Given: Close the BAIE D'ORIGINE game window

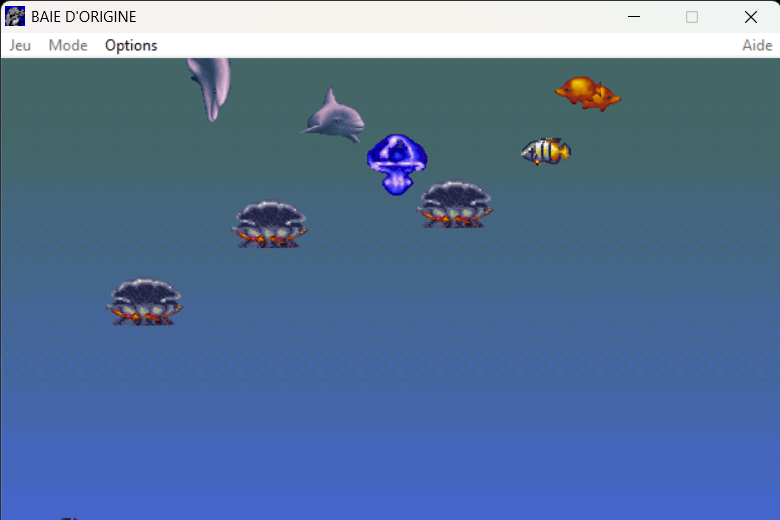Looking at the screenshot, I should pos(750,17).
